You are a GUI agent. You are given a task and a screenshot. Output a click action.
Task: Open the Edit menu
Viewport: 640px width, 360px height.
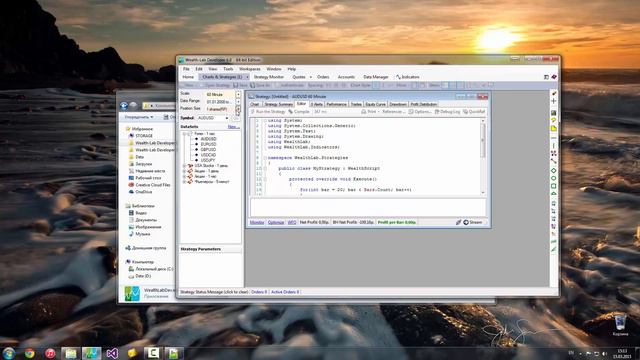pyautogui.click(x=199, y=69)
